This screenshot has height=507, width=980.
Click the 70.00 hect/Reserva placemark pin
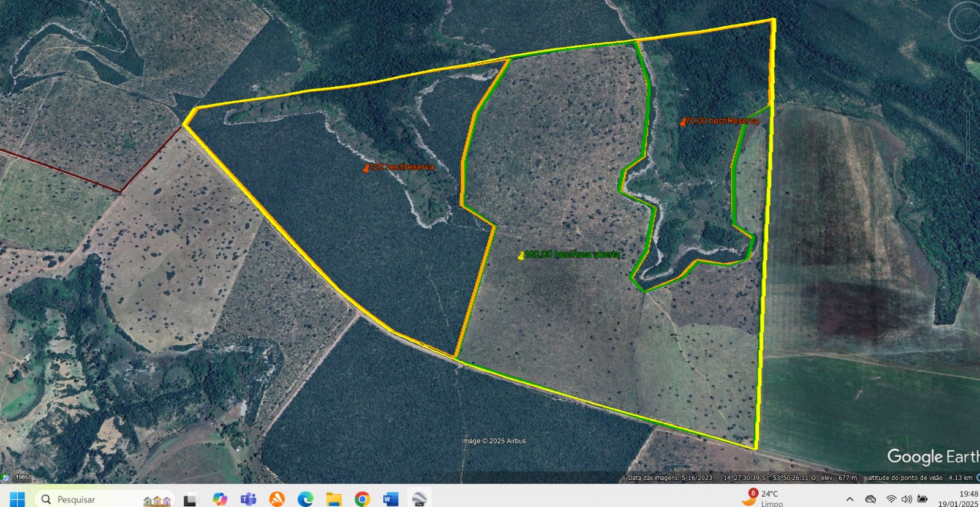pos(682,122)
